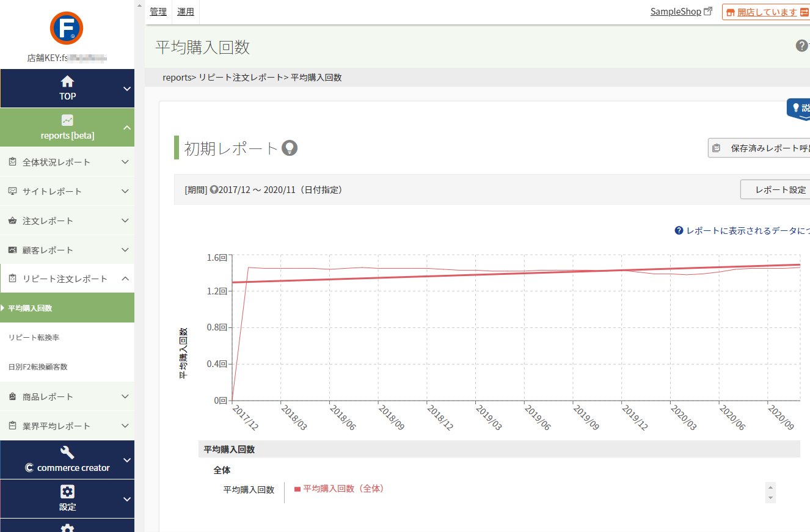Click the legend scroll up arrow
Viewport: 810px width, 532px height.
[770, 487]
